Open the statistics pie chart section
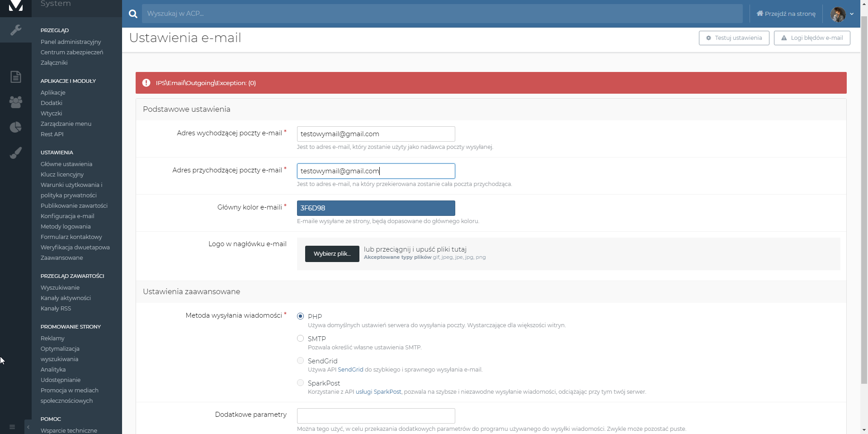868x434 pixels. point(16,127)
